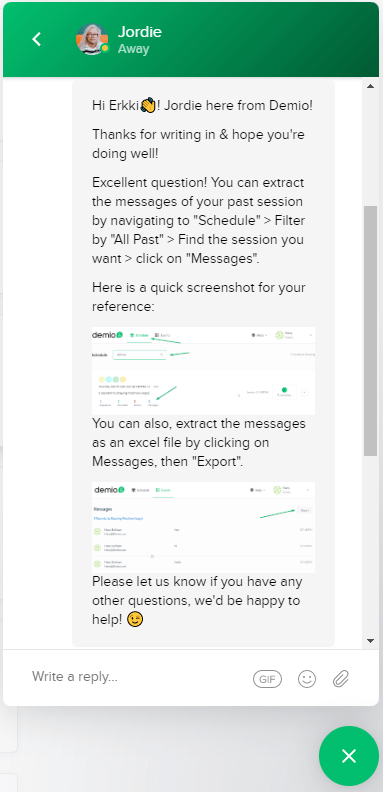Enlarge the Schedule screenshot thumbnail
The height and width of the screenshot is (792, 383).
203,370
